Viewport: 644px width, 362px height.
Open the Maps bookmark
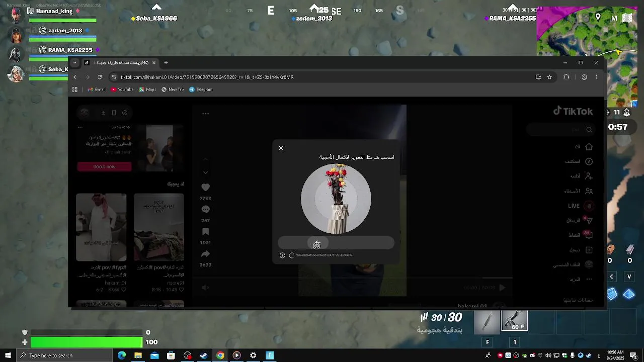[147, 89]
